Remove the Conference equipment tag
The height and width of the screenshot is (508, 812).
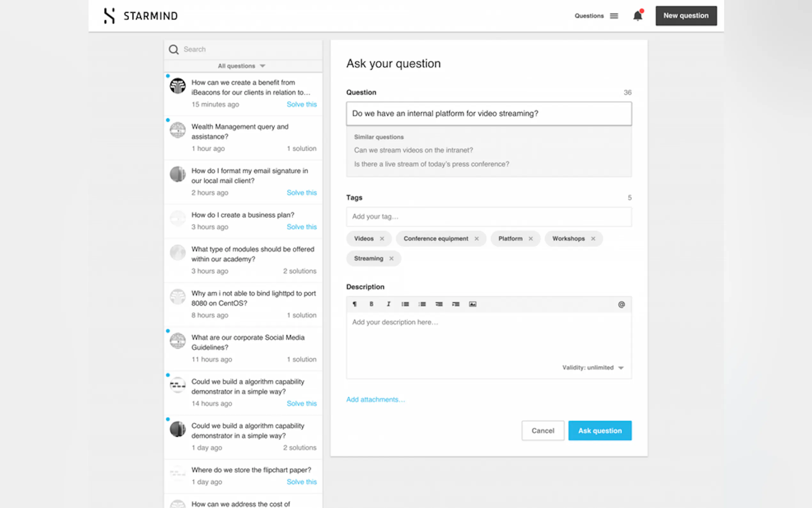click(477, 239)
